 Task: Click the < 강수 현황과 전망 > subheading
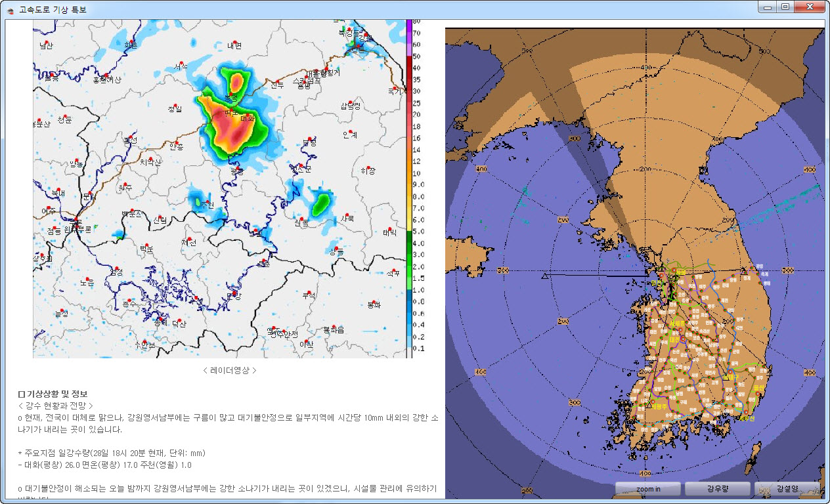pos(56,406)
